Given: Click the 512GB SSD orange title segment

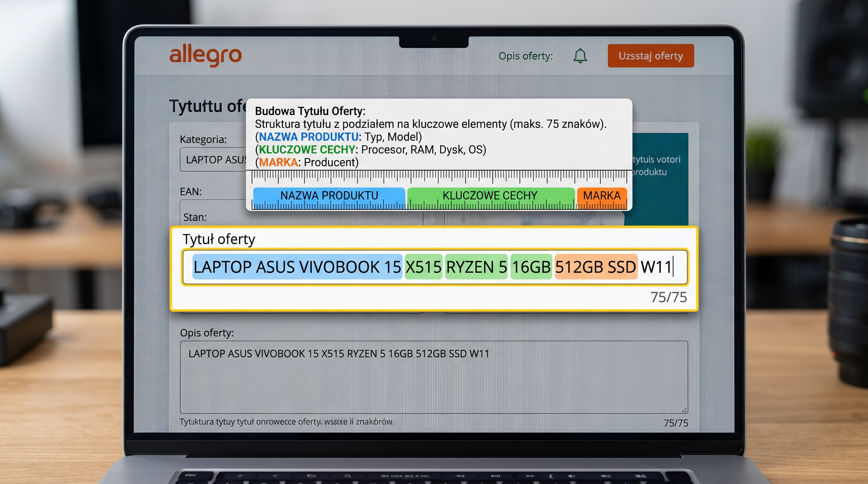Looking at the screenshot, I should click(x=596, y=267).
